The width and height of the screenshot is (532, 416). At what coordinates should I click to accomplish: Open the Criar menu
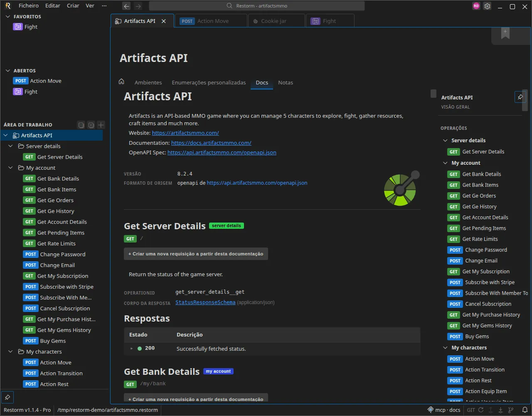click(x=73, y=6)
